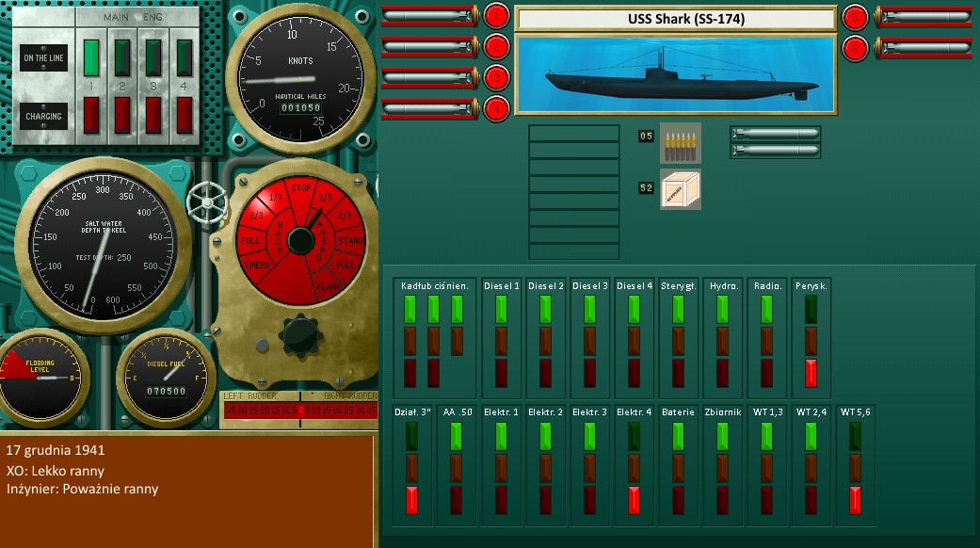Image resolution: width=980 pixels, height=548 pixels.
Task: Click the red rudder angle scale
Action: click(x=297, y=411)
